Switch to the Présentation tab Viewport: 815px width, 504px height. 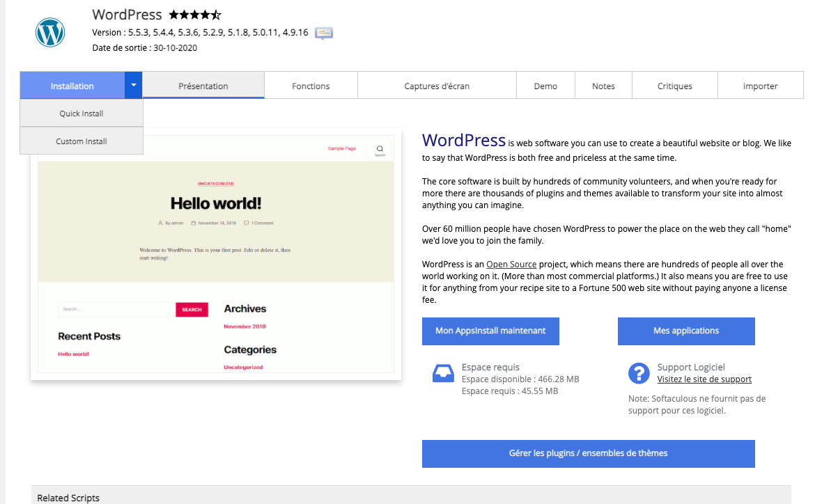pyautogui.click(x=203, y=86)
